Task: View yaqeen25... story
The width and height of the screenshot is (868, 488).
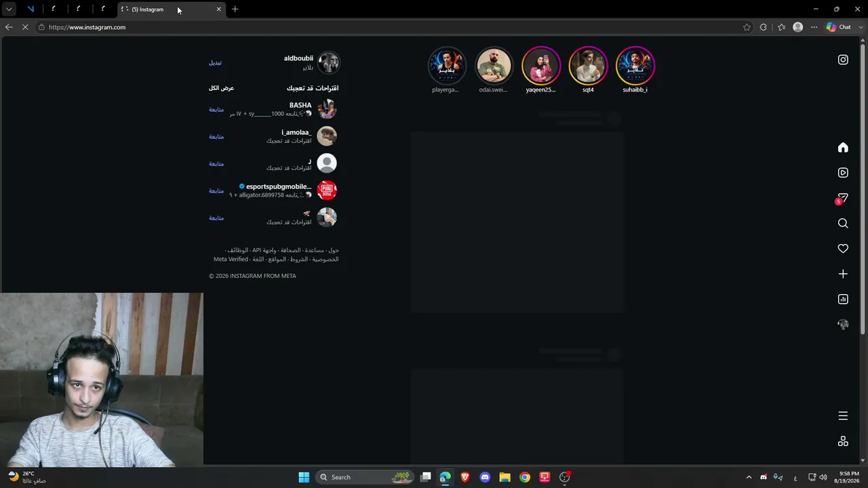Action: pos(541,66)
